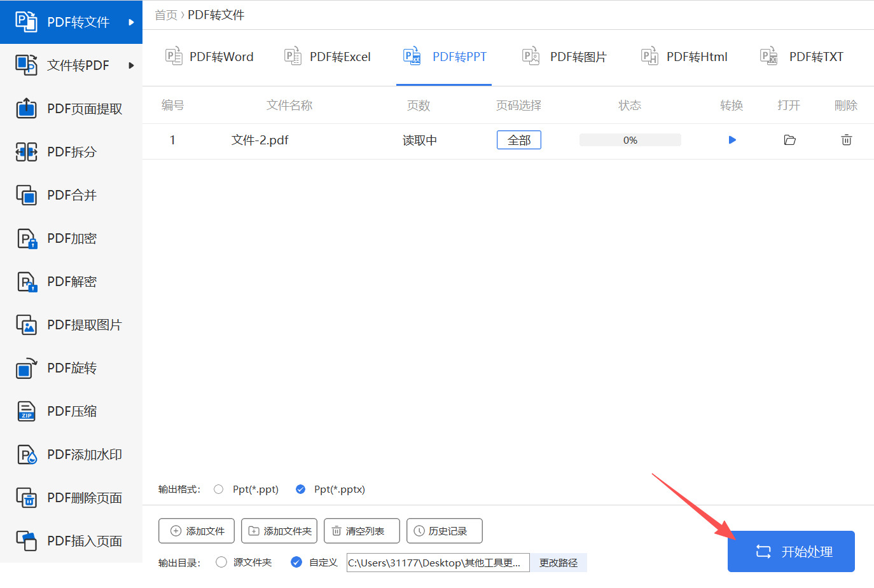This screenshot has width=874, height=588.
Task: Open PDF加密 from the sidebar
Action: (71, 238)
